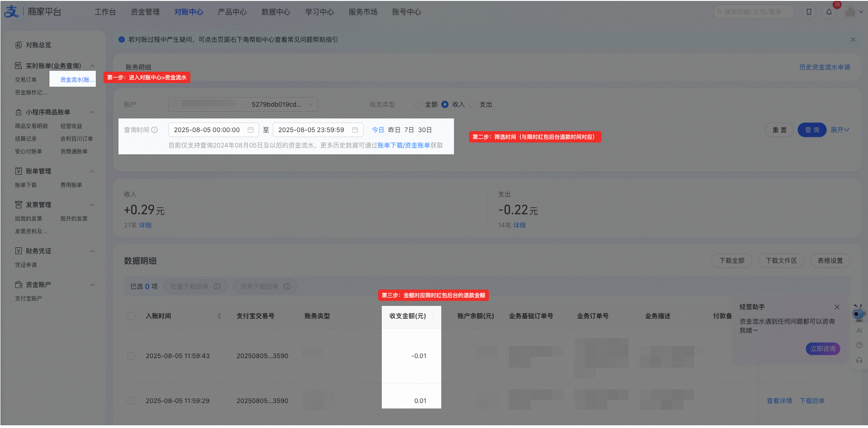Open calendar icon of end date
Image resolution: width=868 pixels, height=428 pixels.
tap(355, 130)
